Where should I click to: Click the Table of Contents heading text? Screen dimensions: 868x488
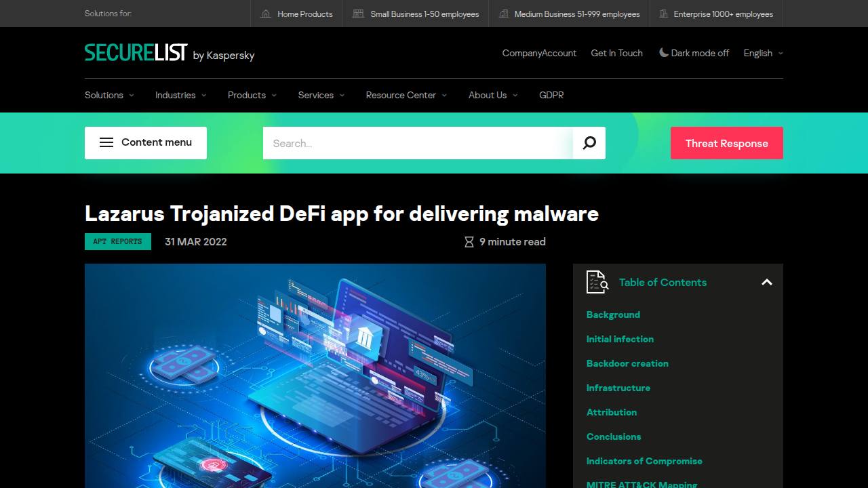coord(663,282)
